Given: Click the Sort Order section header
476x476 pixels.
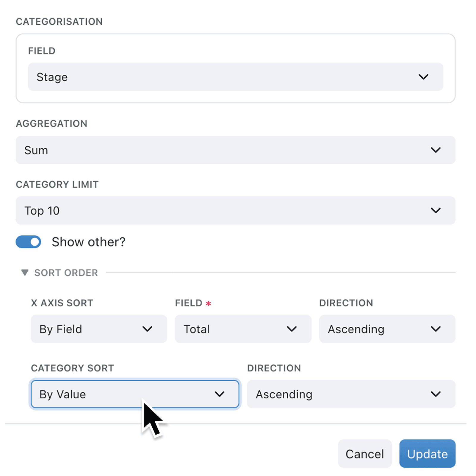Looking at the screenshot, I should (x=66, y=272).
